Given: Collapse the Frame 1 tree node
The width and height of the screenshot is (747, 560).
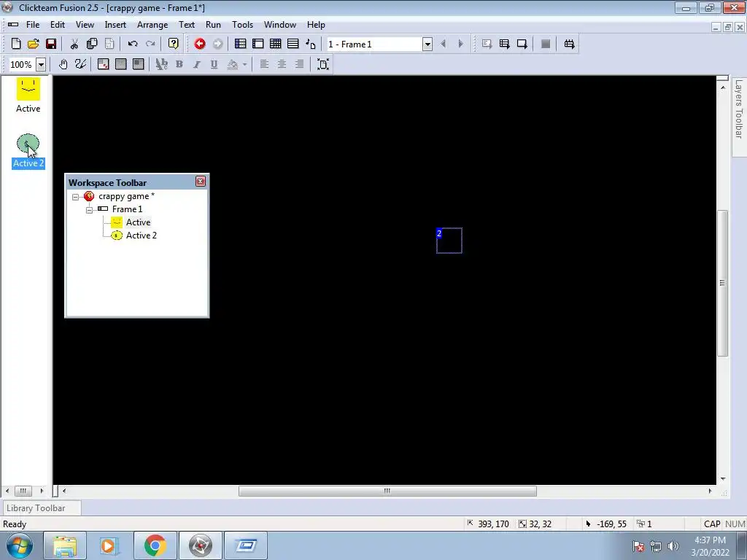Looking at the screenshot, I should click(x=89, y=210).
